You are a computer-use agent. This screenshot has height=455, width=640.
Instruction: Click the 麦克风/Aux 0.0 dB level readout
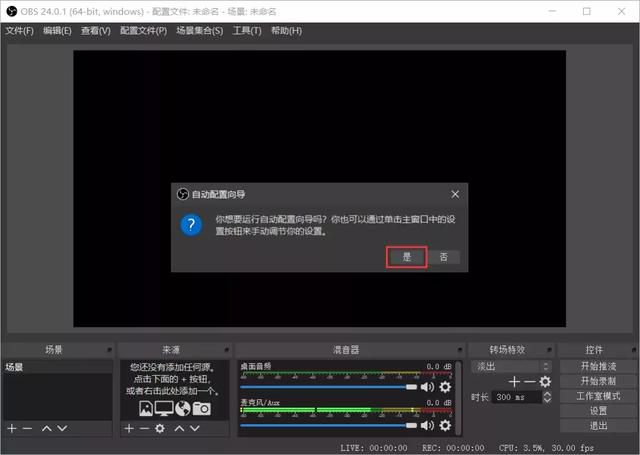coord(439,403)
